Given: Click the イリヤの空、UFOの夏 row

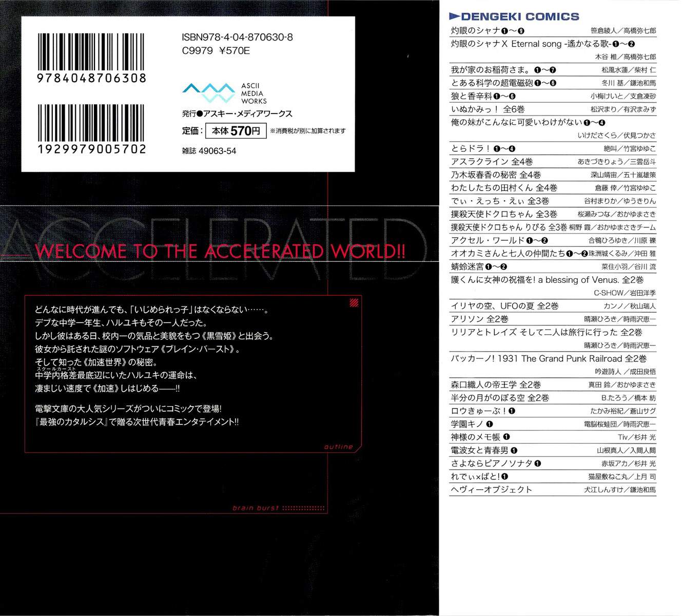Looking at the screenshot, I should [x=553, y=306].
